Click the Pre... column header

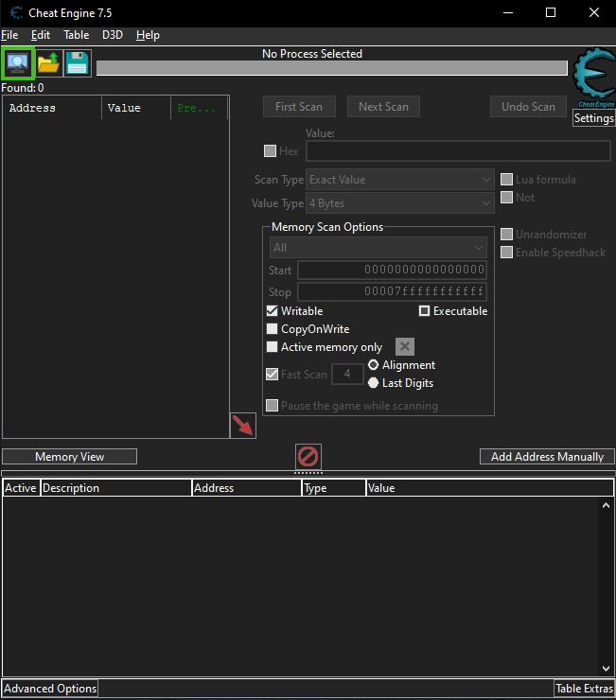pos(200,108)
